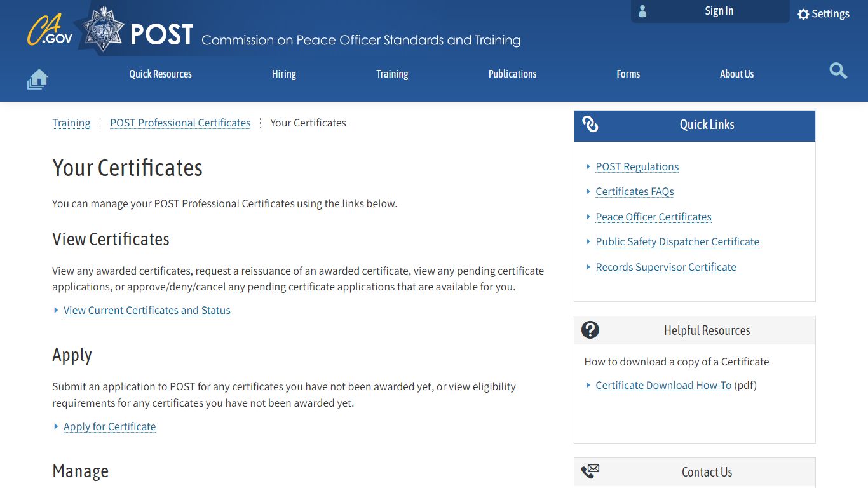Open the Hiring menu

[284, 74]
